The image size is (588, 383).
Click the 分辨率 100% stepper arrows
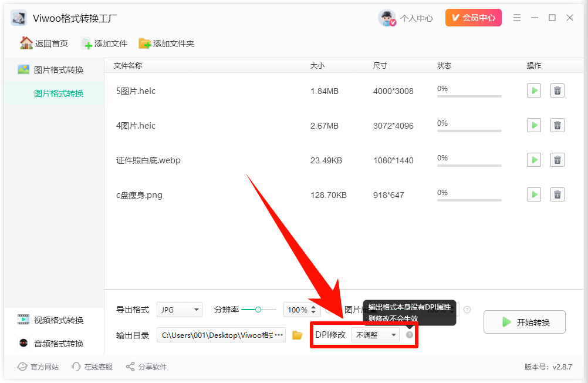coord(313,310)
